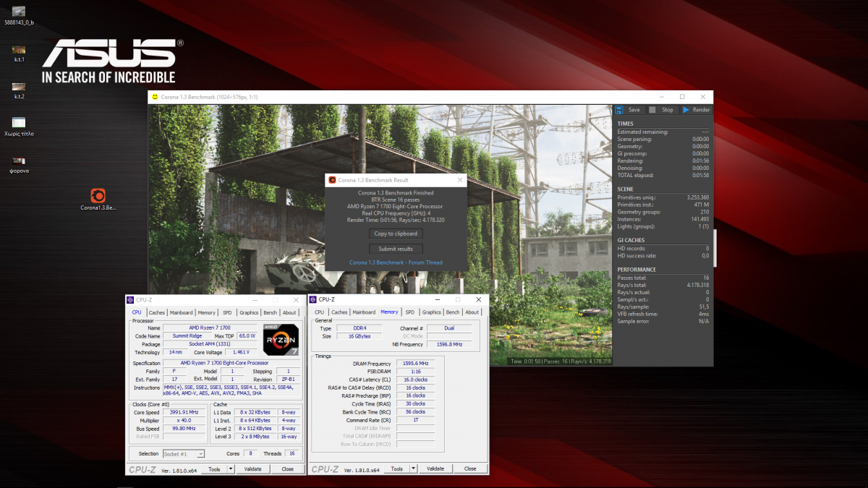Screen dimensions: 868x488
Task: Click the CAS# Latency value 16.0 clocks
Action: pos(415,380)
